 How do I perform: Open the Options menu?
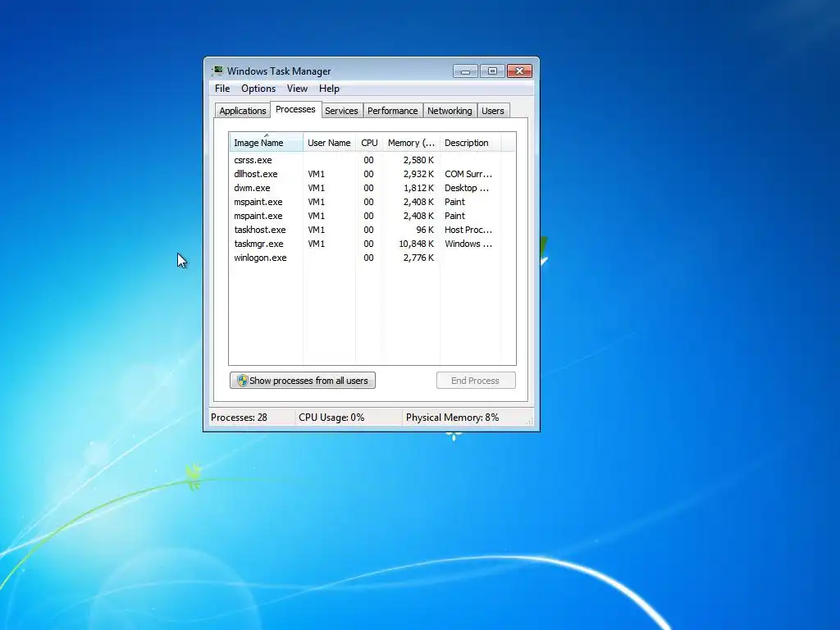click(258, 89)
